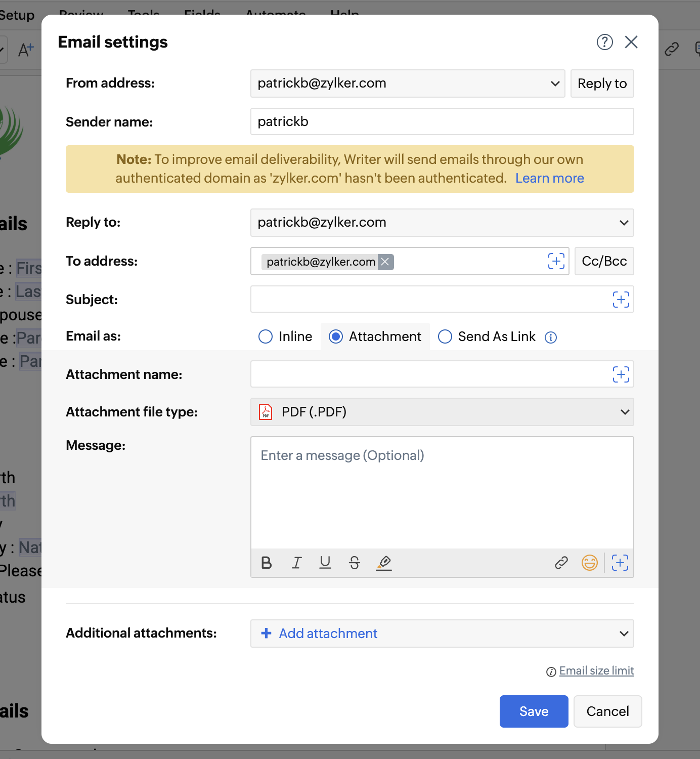Click Bold in the message toolbar
Image resolution: width=700 pixels, height=759 pixels.
pyautogui.click(x=267, y=563)
